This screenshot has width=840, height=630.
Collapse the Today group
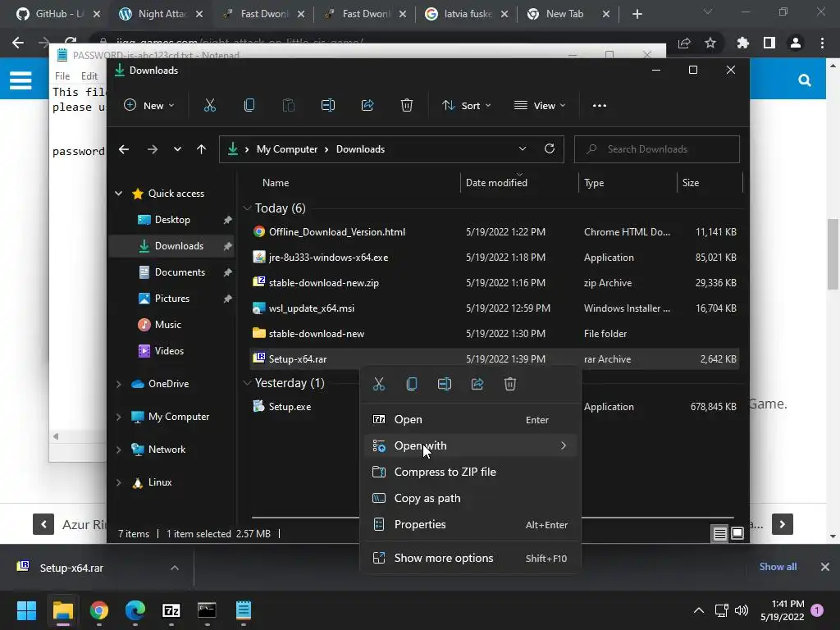click(247, 208)
